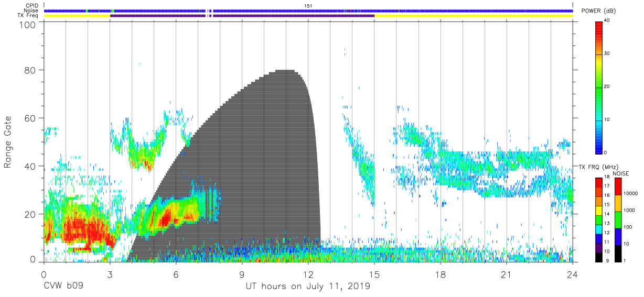Click the power colorbar tick label 40

[x=607, y=21]
